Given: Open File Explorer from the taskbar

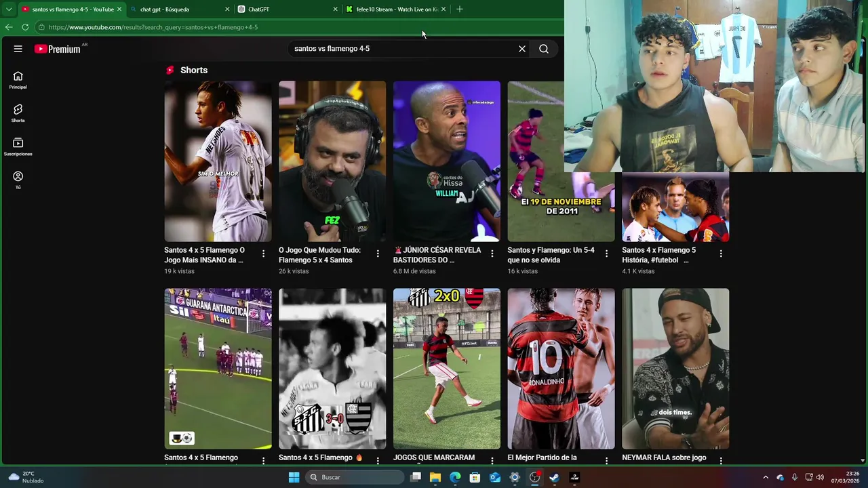Looking at the screenshot, I should (x=435, y=477).
